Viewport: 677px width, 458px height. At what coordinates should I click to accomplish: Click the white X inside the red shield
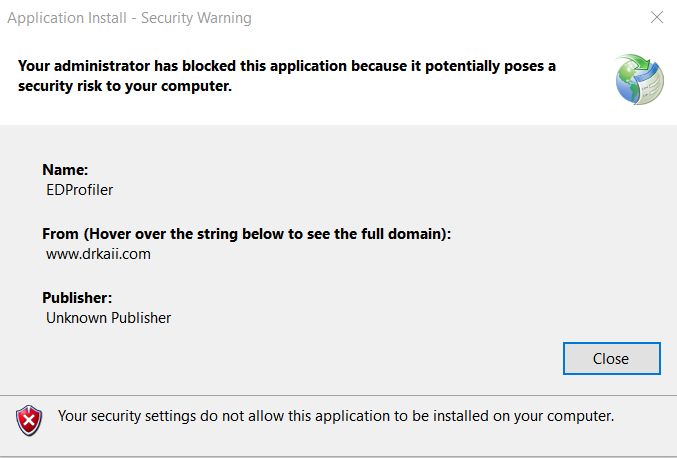[x=29, y=421]
